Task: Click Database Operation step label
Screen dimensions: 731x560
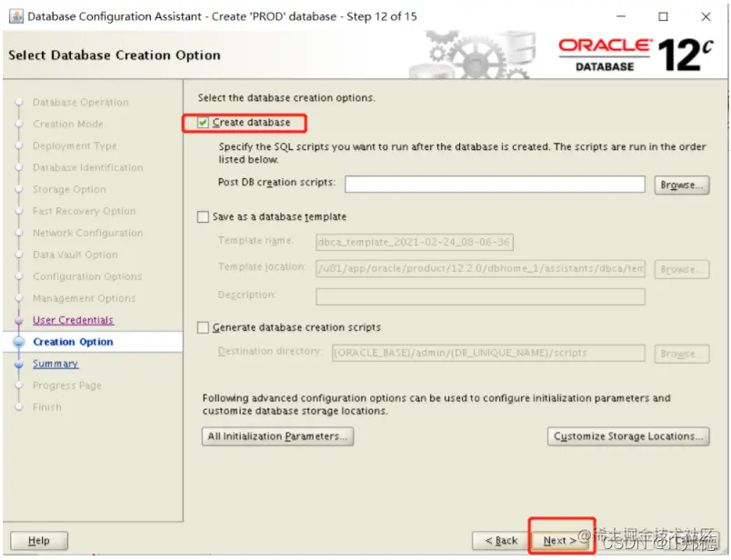Action: 80,102
